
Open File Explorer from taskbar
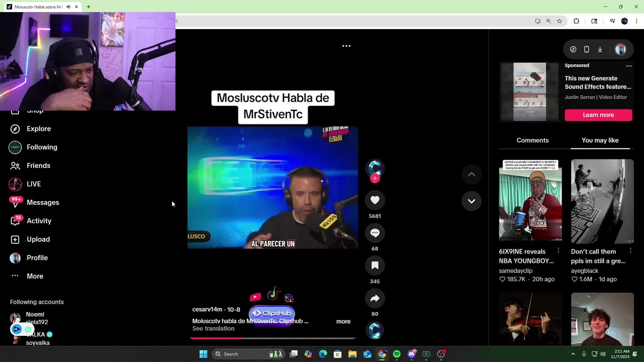[x=352, y=354]
